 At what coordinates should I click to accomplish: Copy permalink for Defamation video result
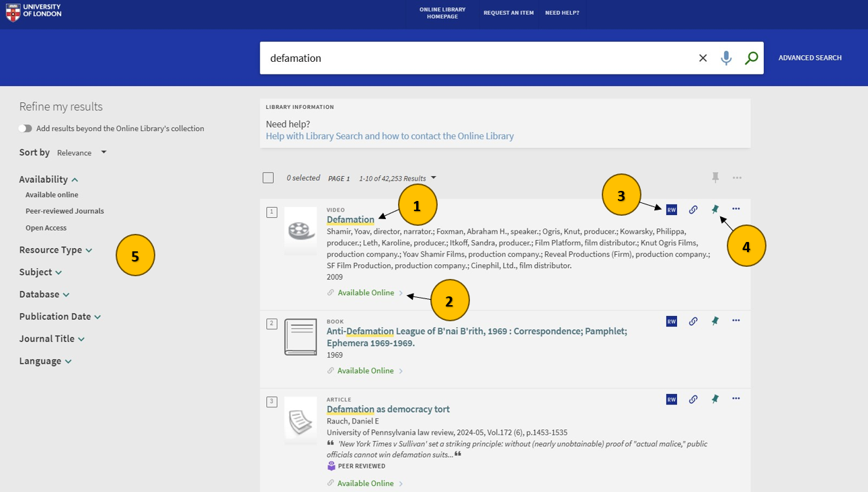[693, 210]
